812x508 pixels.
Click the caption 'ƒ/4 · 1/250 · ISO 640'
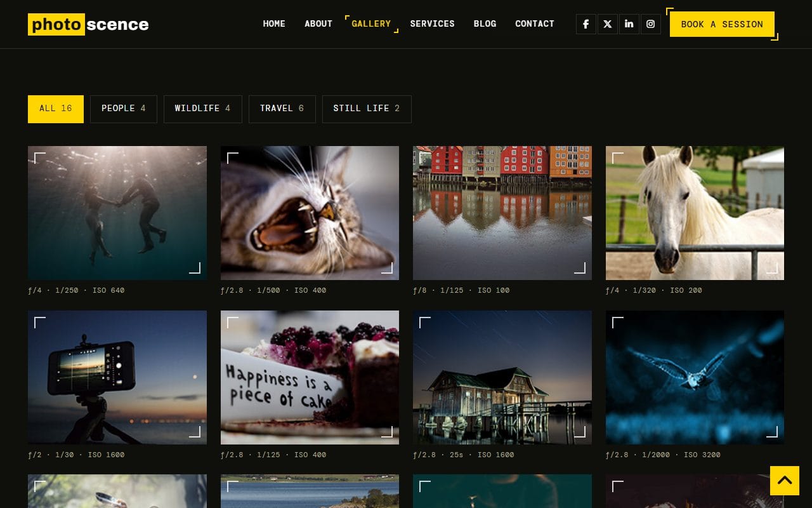(76, 290)
